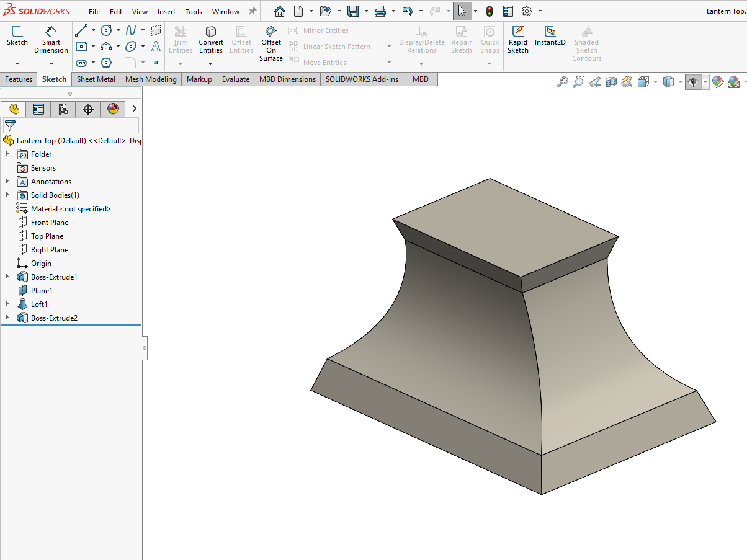Click the Home icon in top toolbar

pos(280,11)
